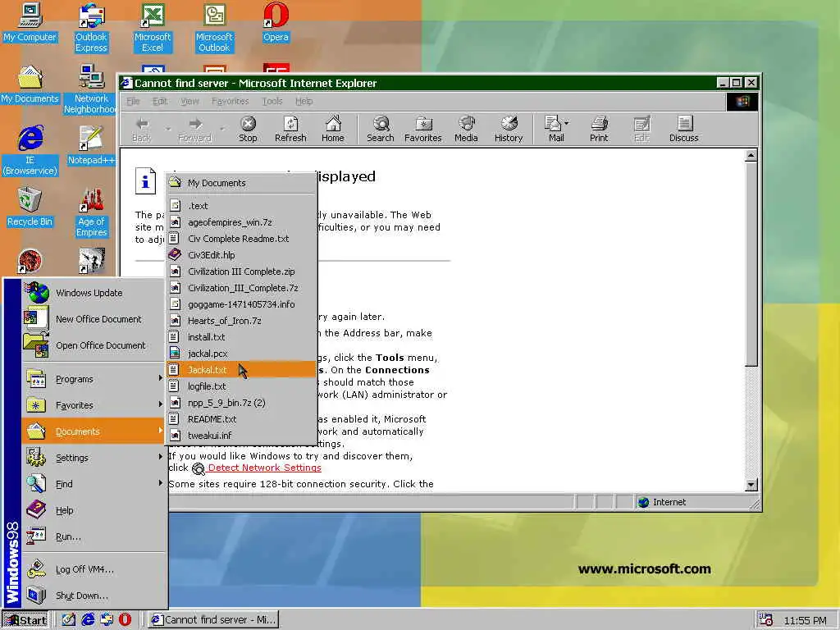
Task: Select the Notepad++ desktop shortcut
Action: 91,146
